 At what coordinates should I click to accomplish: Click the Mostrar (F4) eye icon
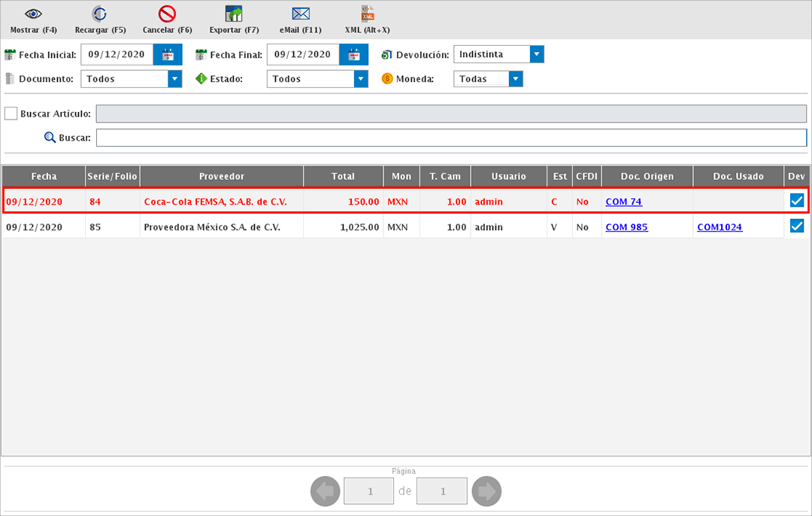pos(34,14)
